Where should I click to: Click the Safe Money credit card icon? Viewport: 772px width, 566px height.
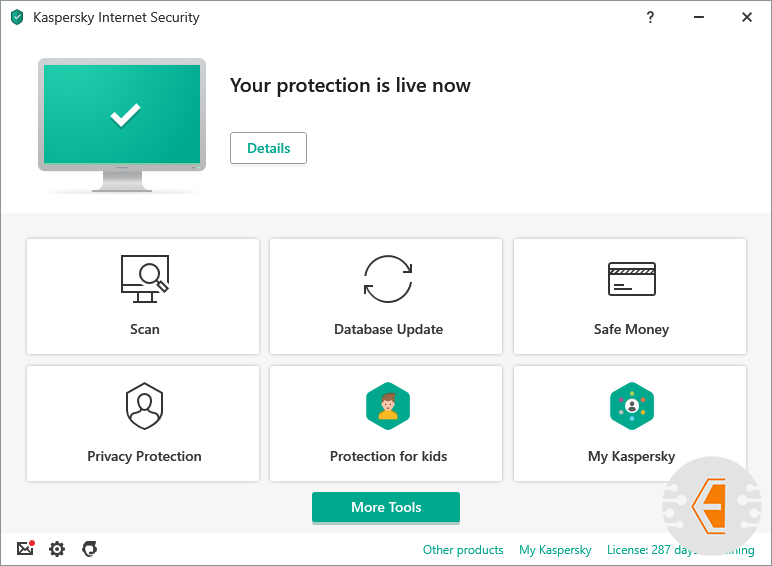pos(631,279)
